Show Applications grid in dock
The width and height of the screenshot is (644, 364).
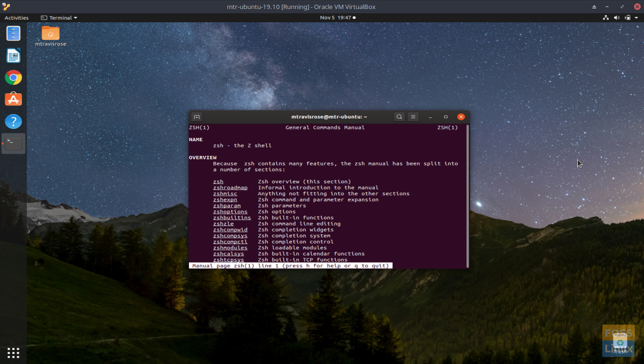click(13, 353)
